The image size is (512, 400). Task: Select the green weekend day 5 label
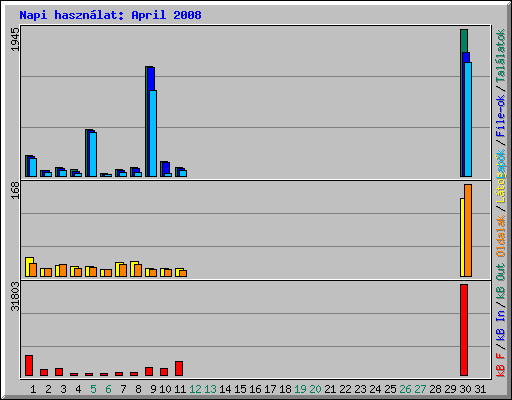(93, 389)
